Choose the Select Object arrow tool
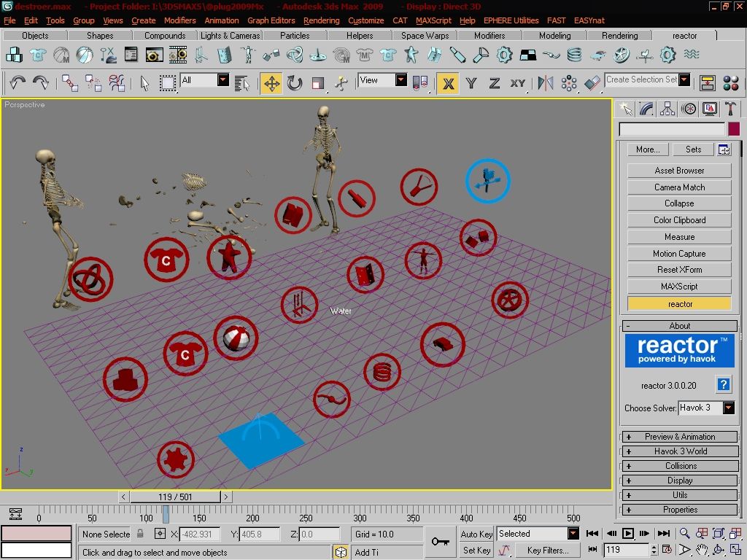Image resolution: width=747 pixels, height=560 pixels. (144, 83)
